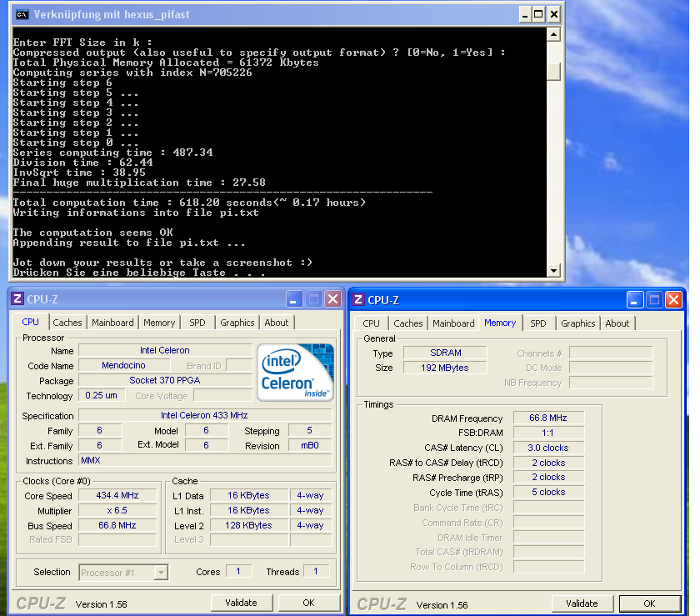Viewport: 700px width, 616px height.
Task: Open the Processor #1 selection dropdown
Action: (x=161, y=572)
